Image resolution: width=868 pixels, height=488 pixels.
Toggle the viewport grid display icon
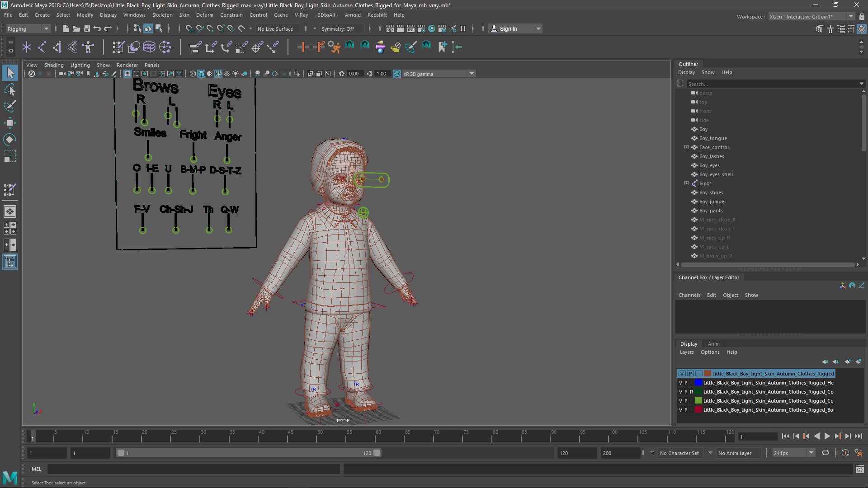click(127, 74)
